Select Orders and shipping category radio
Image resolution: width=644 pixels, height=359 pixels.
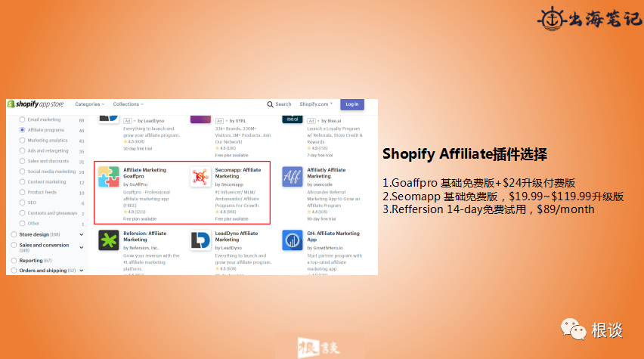tap(14, 271)
